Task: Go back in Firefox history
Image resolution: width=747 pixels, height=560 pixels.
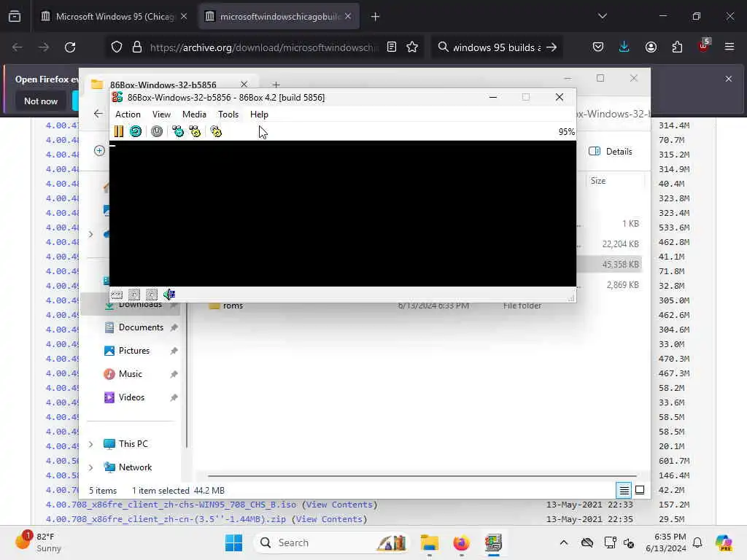Action: pos(18,47)
